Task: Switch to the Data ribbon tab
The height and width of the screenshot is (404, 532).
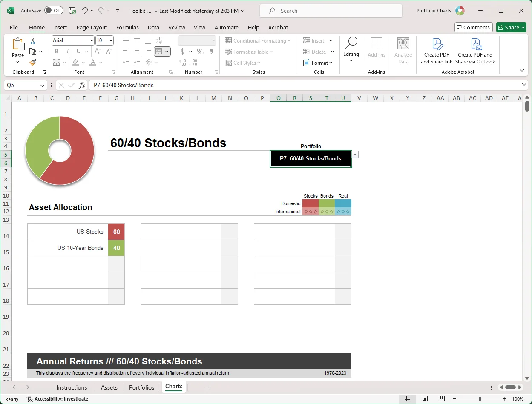Action: click(153, 27)
